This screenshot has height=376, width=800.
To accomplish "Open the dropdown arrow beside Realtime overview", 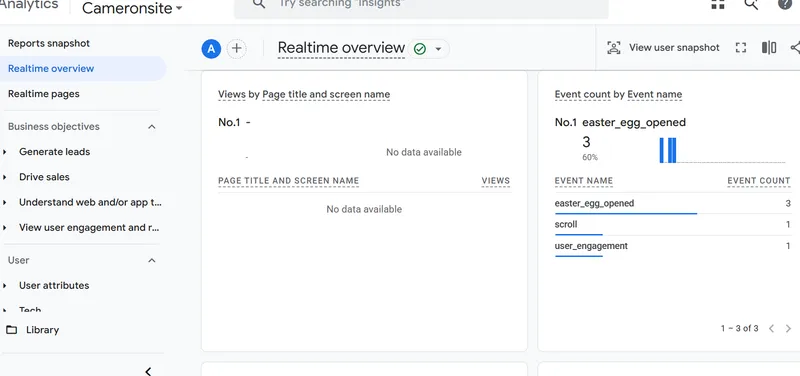I will pyautogui.click(x=438, y=49).
